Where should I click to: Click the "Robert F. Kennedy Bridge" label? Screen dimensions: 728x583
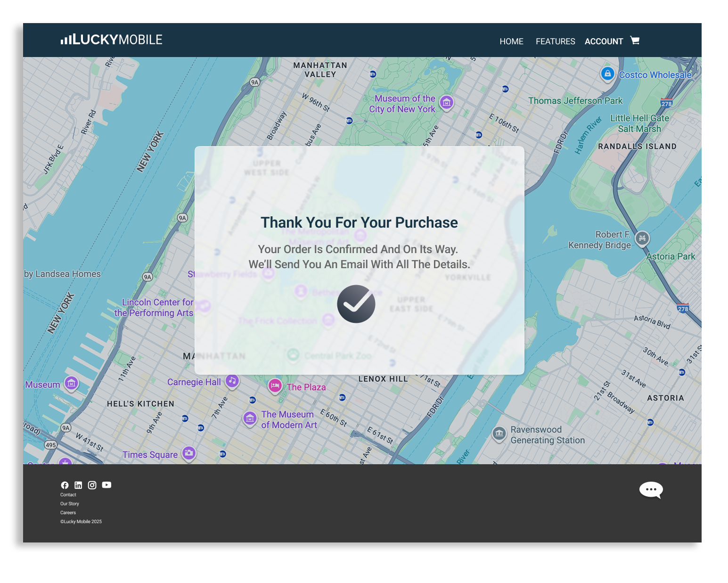[599, 240]
